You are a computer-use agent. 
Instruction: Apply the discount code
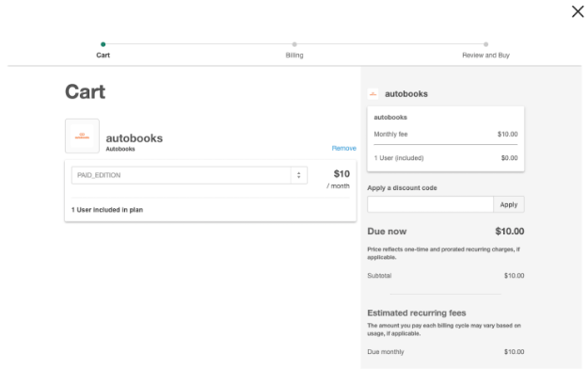point(508,204)
